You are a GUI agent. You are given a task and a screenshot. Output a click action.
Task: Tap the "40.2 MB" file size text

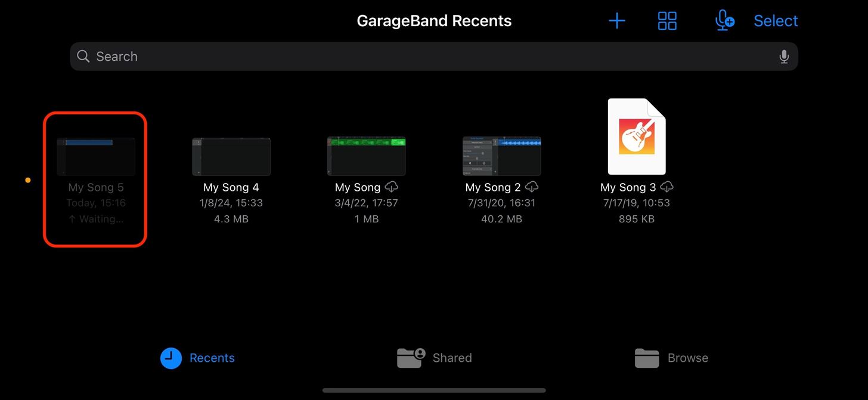coord(502,219)
